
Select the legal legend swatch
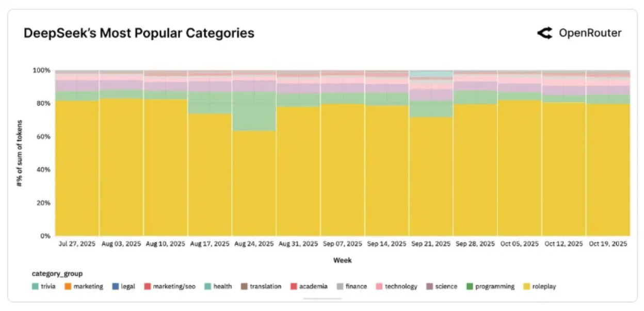[115, 286]
